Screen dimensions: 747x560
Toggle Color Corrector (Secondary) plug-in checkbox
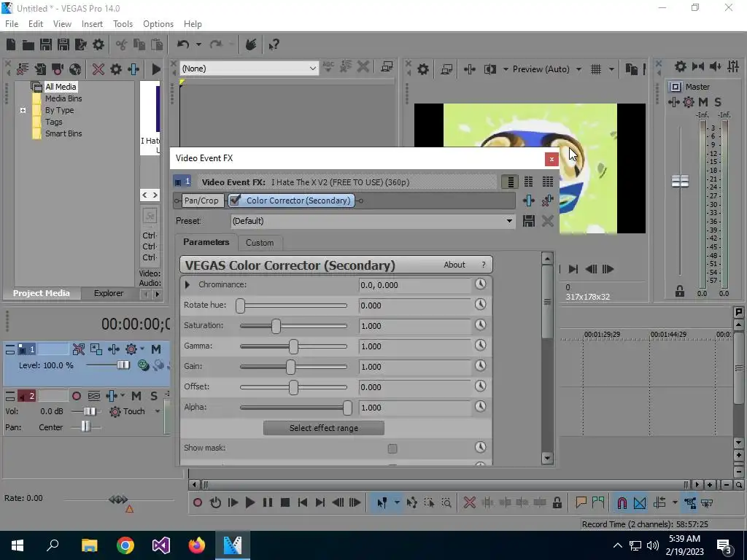234,201
